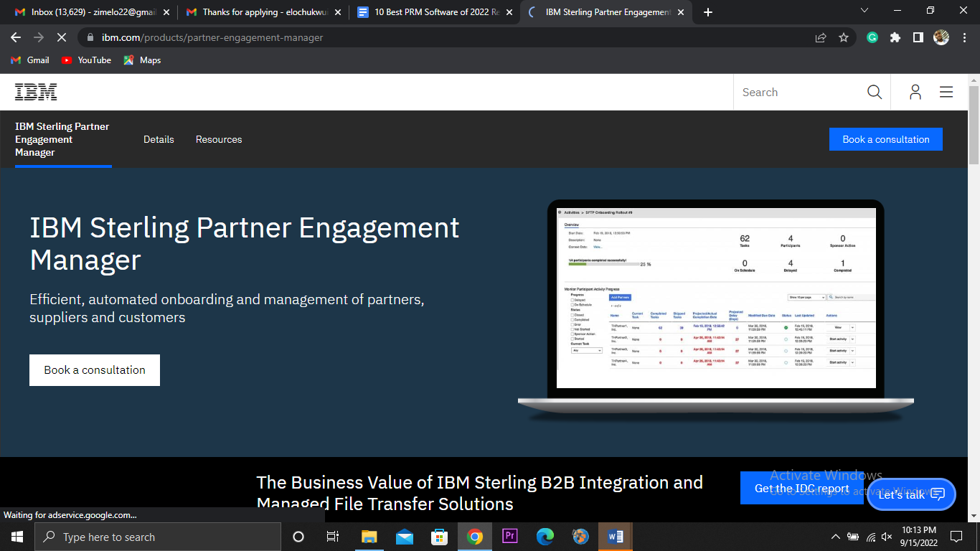
Task: Open the Chrome tab search dropdown
Action: tap(864, 11)
